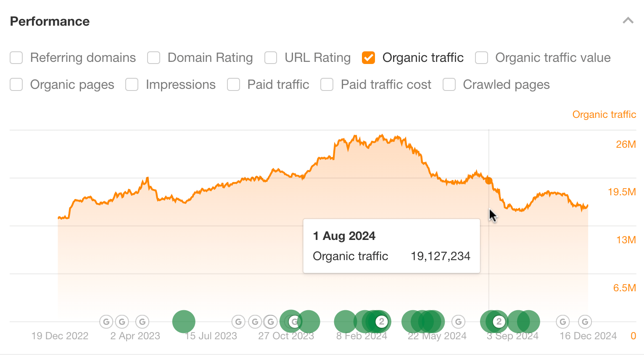Screen dimensions: 644x362
Task: Collapse the Performance section with the chevron
Action: (x=628, y=20)
